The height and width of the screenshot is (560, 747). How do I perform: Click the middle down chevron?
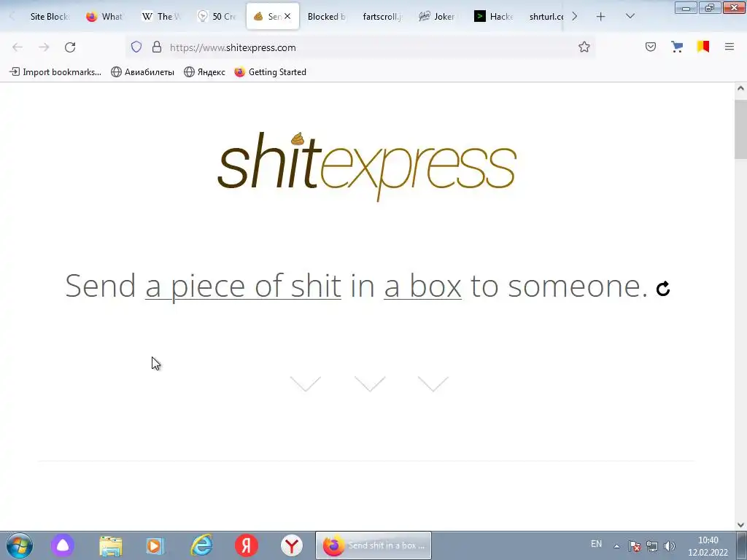click(370, 384)
